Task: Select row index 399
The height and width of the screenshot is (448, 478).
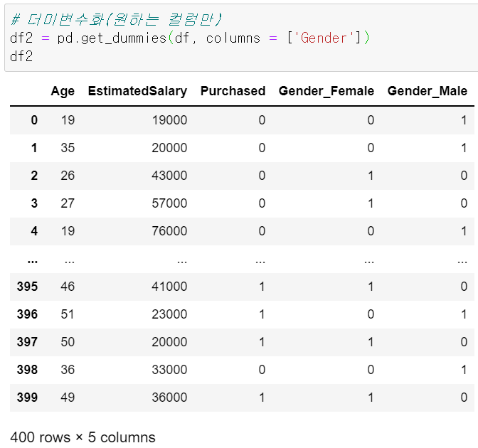Action: coord(28,398)
